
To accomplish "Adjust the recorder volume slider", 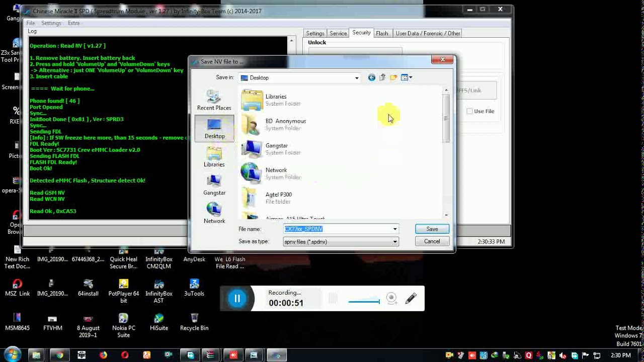I will [364, 302].
